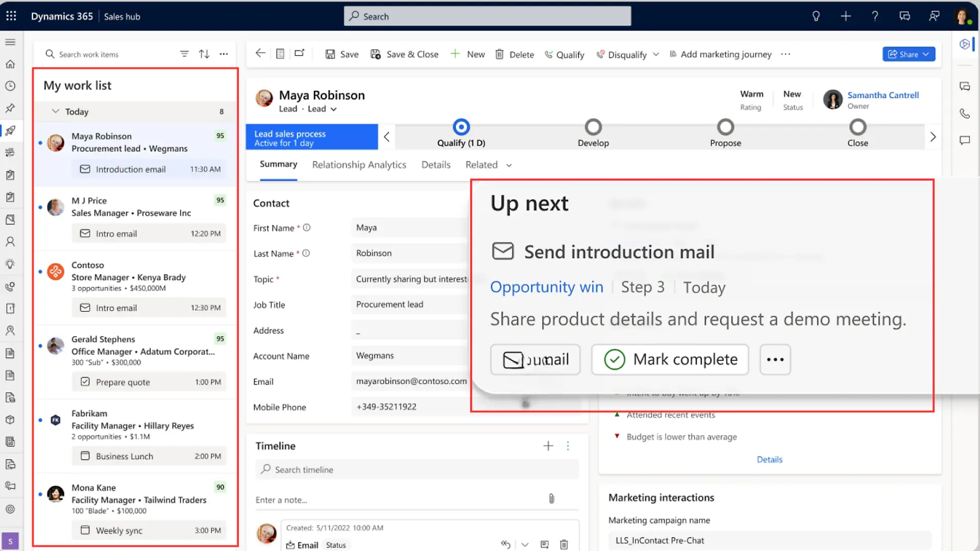
Task: Select the Close stage circle
Action: point(857,127)
